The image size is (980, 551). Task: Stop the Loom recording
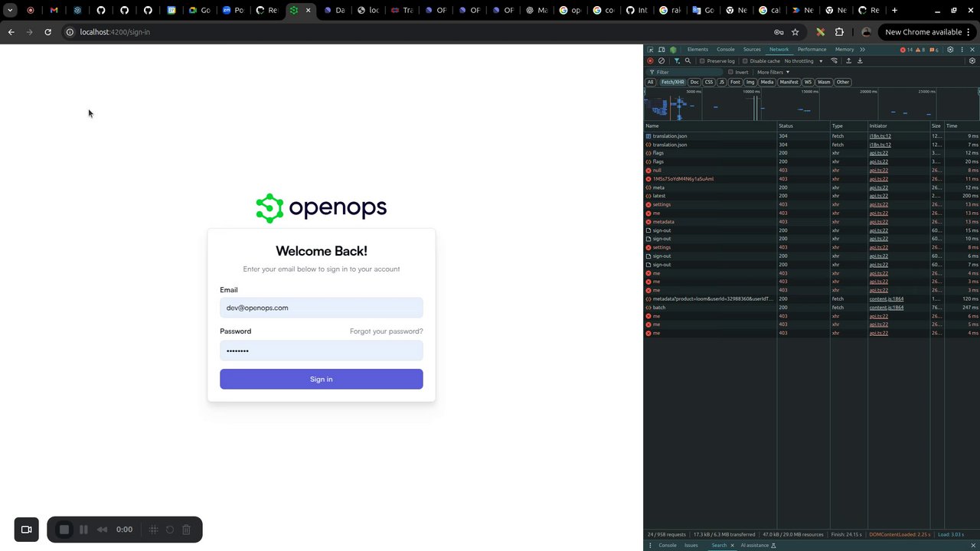tap(64, 530)
